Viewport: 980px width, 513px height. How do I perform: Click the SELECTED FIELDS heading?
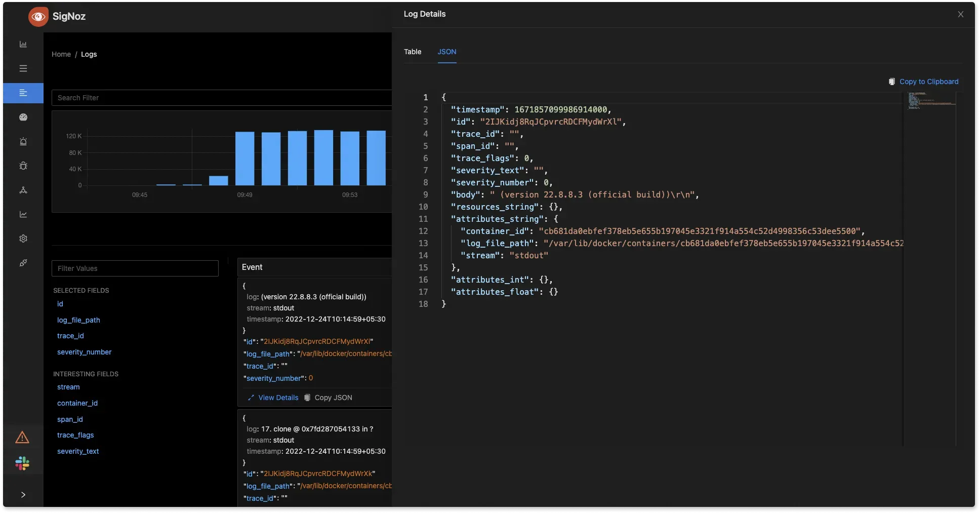pos(81,290)
